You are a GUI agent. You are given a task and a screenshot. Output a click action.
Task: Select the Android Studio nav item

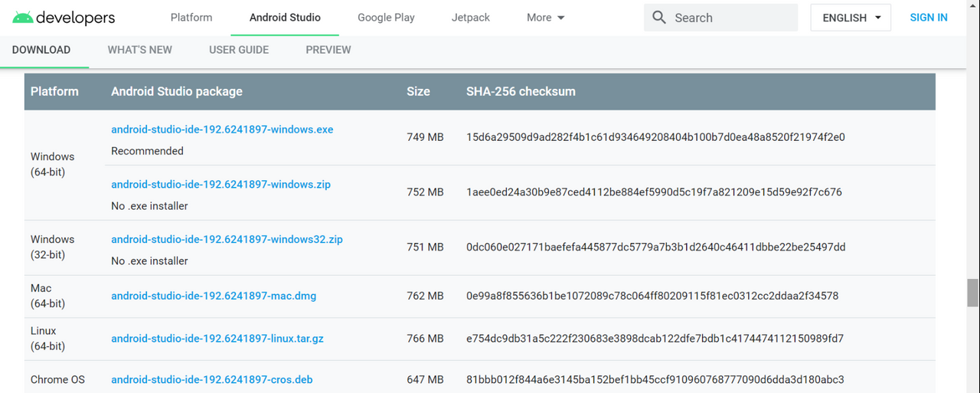tap(285, 18)
